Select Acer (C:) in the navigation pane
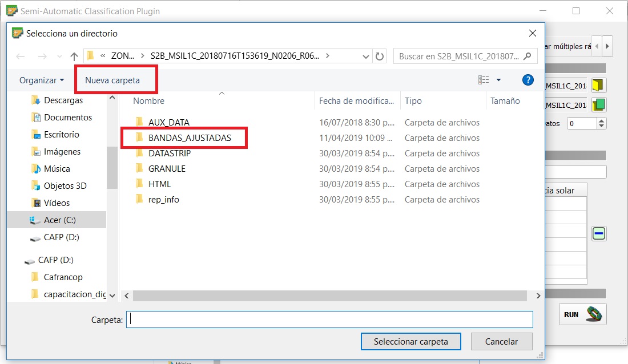Viewport: 628px width, 364px height. click(x=59, y=220)
